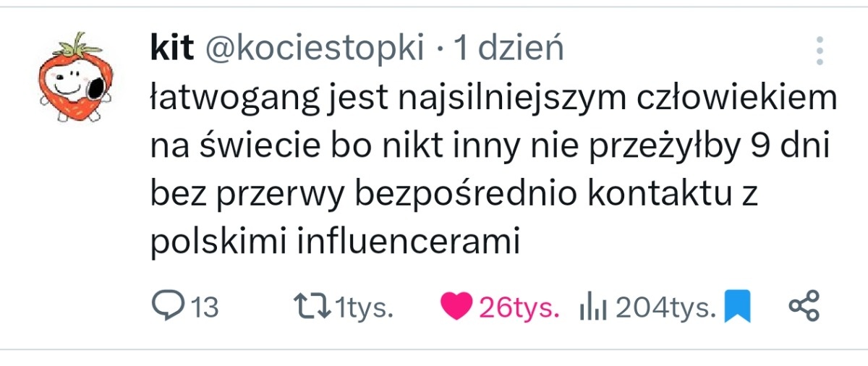Click the share icon
The image size is (868, 366).
click(803, 307)
